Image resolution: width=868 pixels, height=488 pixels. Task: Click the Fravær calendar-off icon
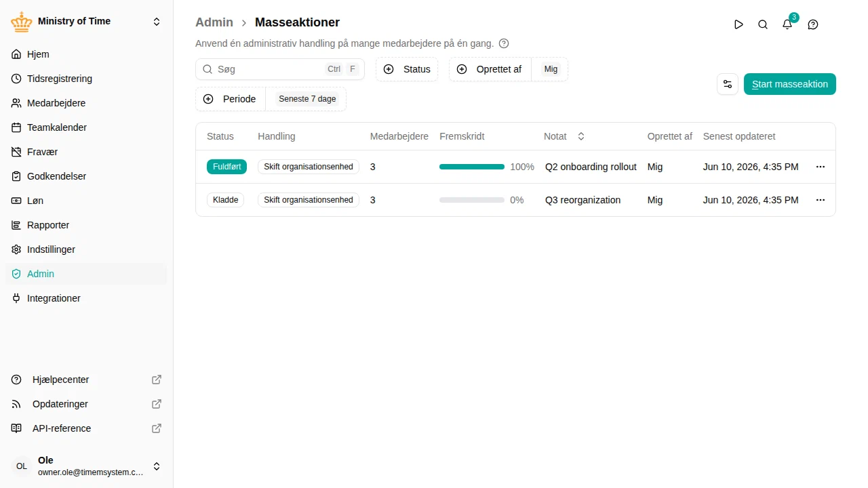pyautogui.click(x=16, y=152)
